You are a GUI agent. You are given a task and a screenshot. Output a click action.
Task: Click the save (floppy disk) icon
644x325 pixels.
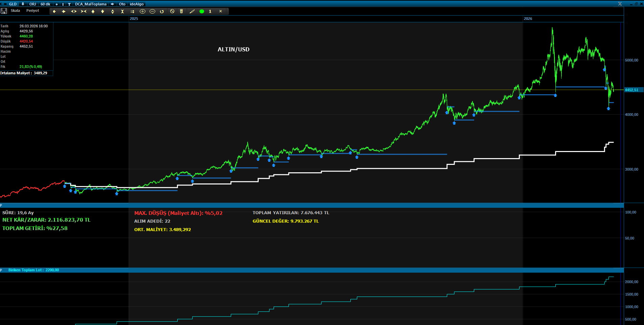pyautogui.click(x=4, y=11)
